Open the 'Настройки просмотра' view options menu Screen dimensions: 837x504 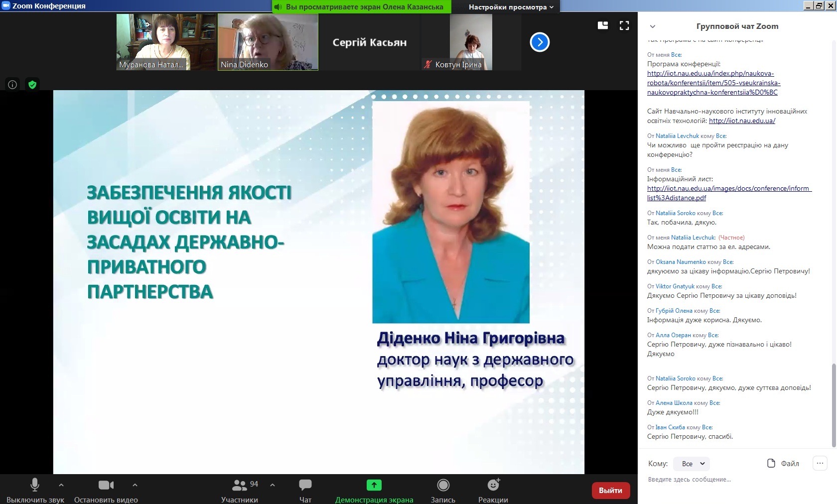511,7
